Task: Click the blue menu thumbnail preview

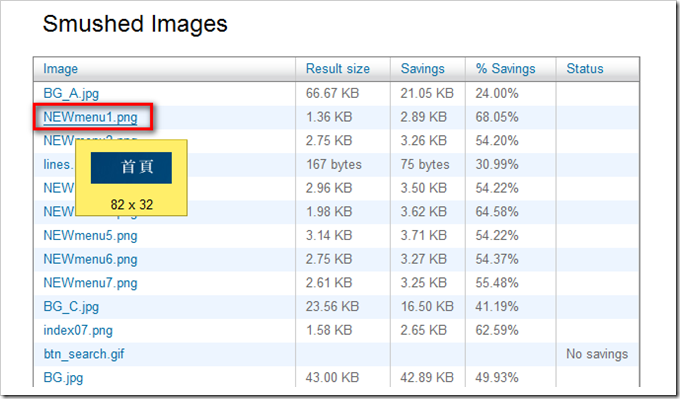Action: pyautogui.click(x=131, y=168)
